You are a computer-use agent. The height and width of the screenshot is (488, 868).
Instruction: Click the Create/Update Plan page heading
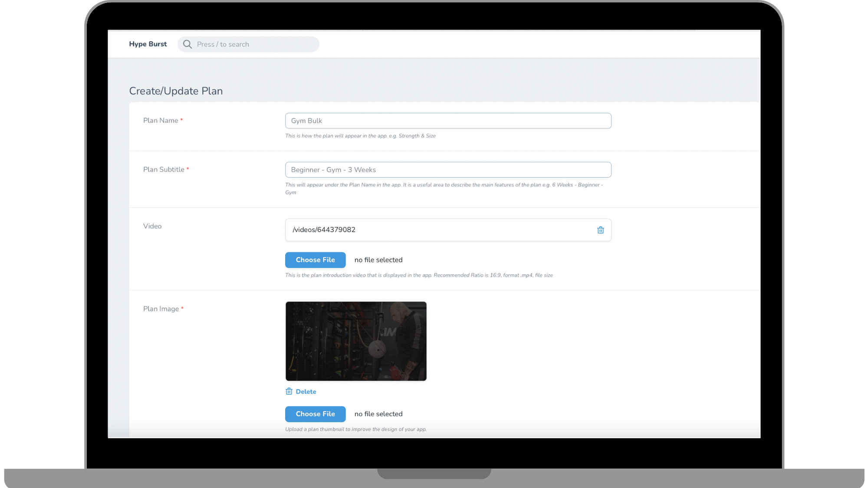click(176, 91)
